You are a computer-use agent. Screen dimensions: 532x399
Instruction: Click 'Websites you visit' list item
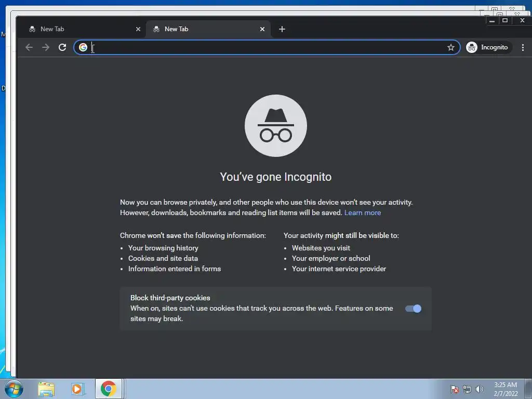321,248
